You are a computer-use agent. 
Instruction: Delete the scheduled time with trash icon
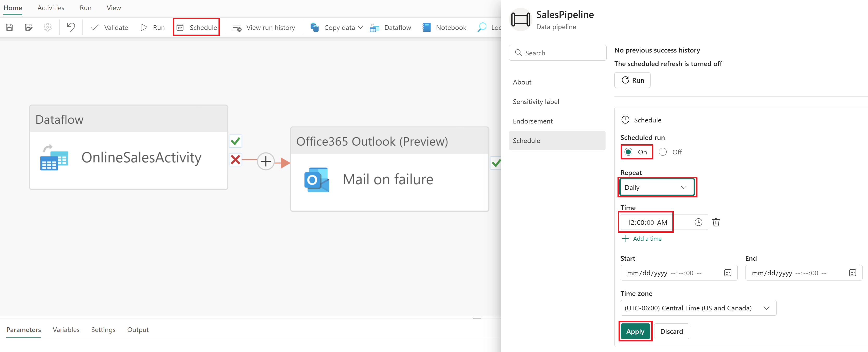click(716, 222)
